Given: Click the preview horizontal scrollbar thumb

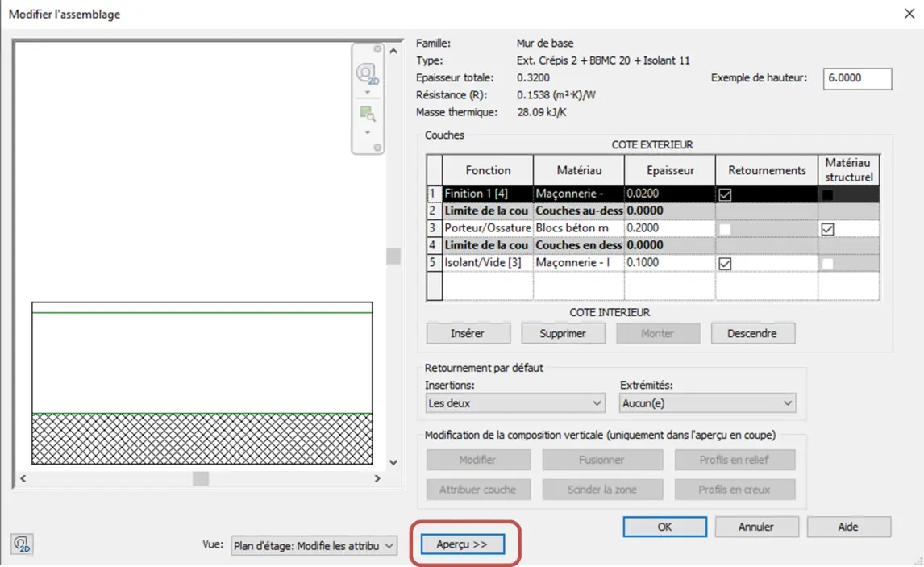Looking at the screenshot, I should tap(200, 478).
